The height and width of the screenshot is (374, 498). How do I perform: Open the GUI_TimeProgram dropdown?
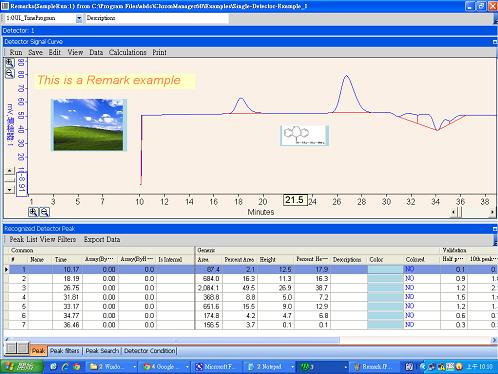79,19
